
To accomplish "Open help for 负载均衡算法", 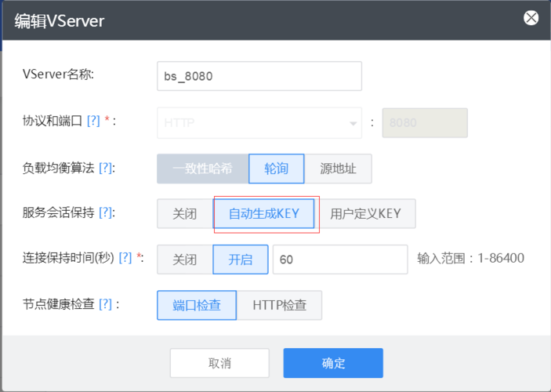I will 106,168.
